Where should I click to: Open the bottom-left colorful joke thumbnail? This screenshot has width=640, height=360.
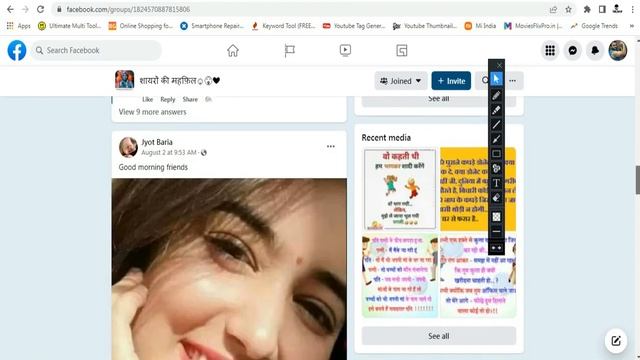[400, 276]
